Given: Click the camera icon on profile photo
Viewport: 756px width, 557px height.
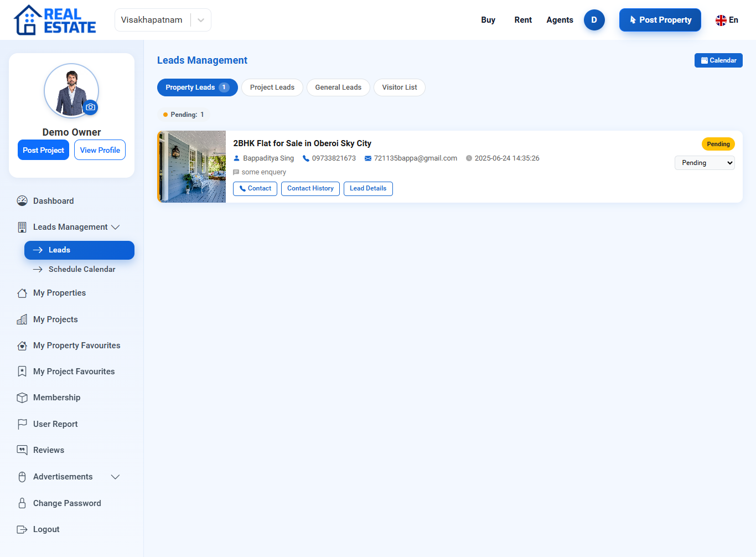Looking at the screenshot, I should [91, 107].
